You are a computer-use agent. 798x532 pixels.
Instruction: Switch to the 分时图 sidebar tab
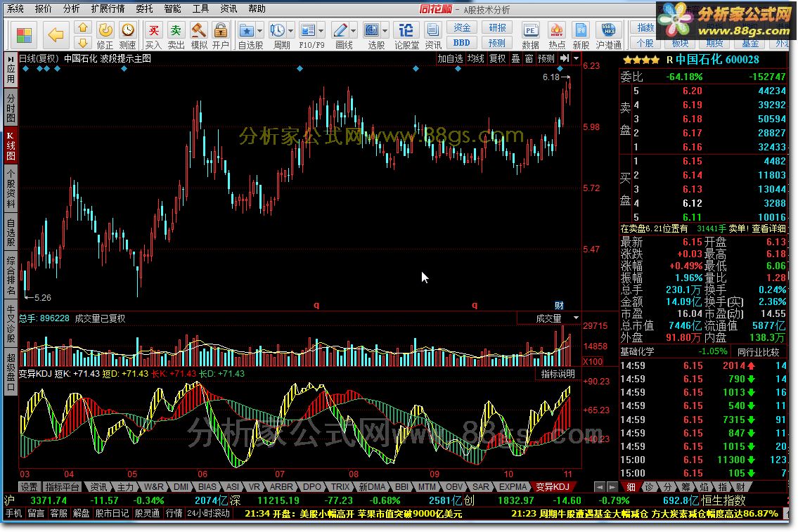pos(11,108)
